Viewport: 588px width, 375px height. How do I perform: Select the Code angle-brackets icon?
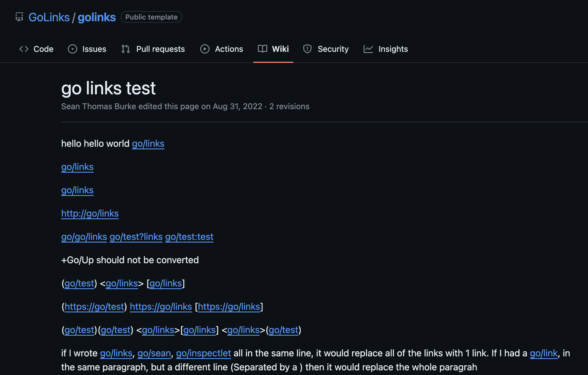[x=24, y=49]
